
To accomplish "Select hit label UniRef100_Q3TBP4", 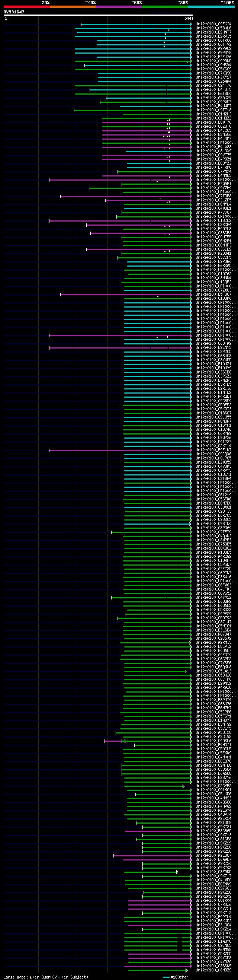I will pyautogui.click(x=213, y=478).
